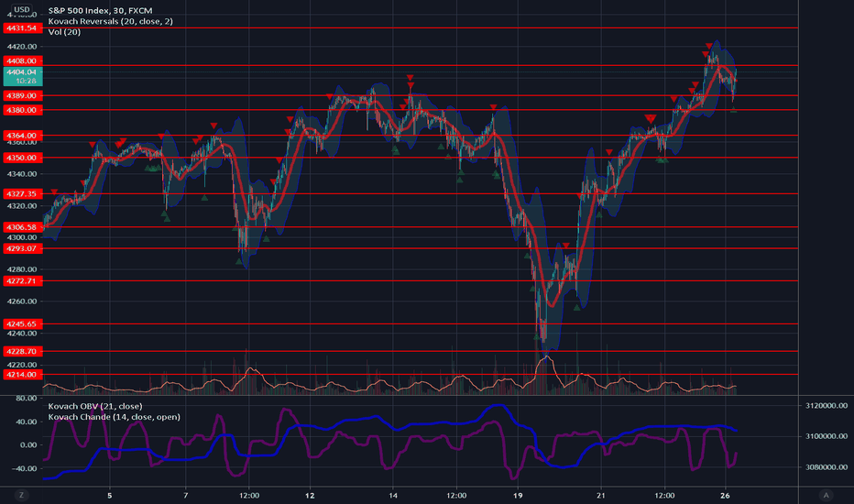The image size is (854, 504).
Task: Click date label 21 on time axis
Action: pyautogui.click(x=600, y=495)
